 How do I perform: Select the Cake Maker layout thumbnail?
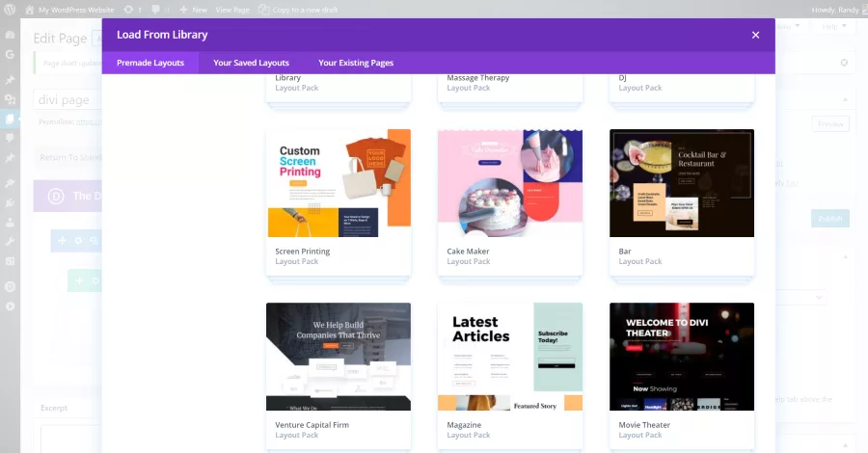pyautogui.click(x=510, y=183)
